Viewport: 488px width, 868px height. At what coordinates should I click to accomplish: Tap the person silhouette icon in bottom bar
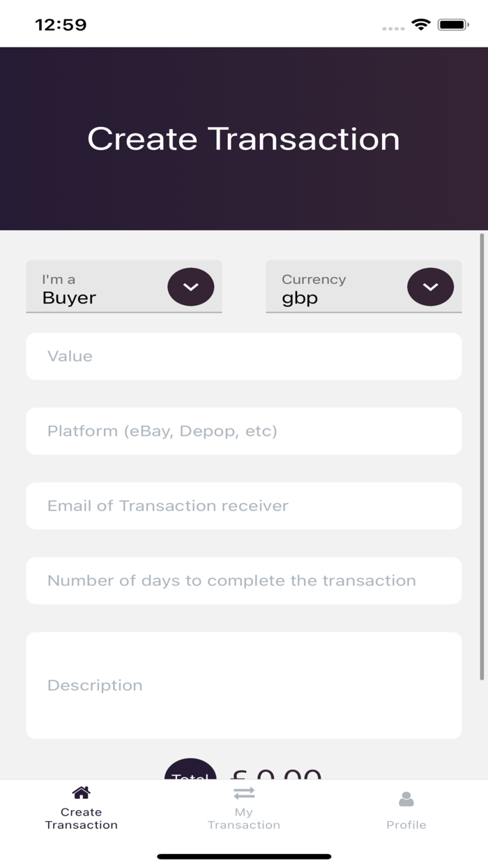click(406, 798)
